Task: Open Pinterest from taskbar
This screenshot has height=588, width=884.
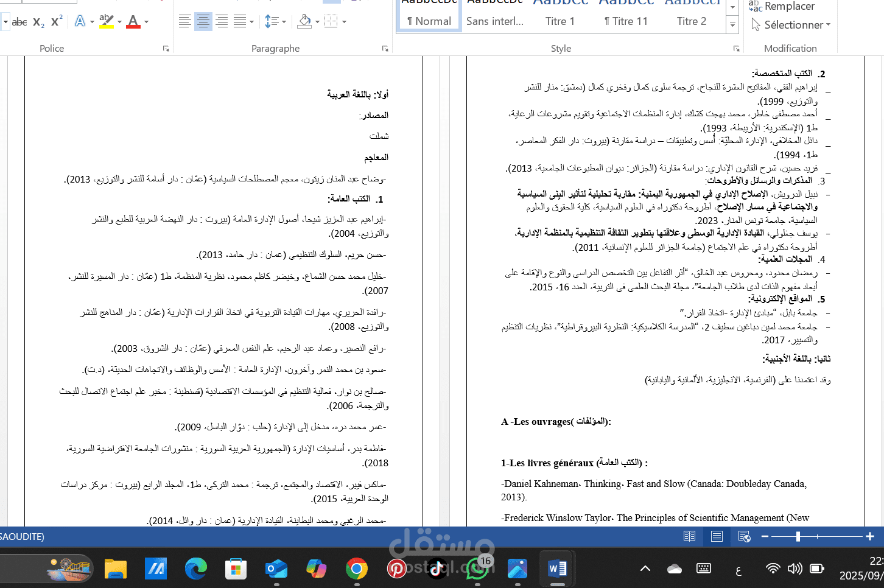Action: [x=396, y=569]
